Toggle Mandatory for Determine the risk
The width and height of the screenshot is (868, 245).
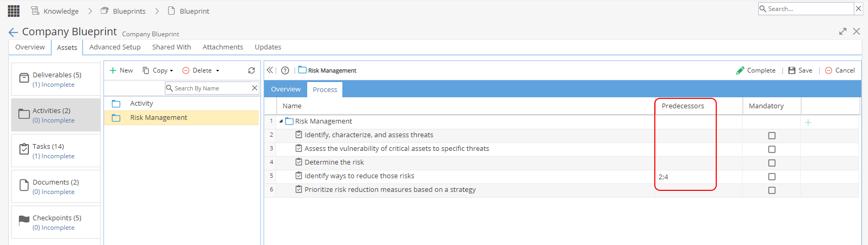coord(772,163)
